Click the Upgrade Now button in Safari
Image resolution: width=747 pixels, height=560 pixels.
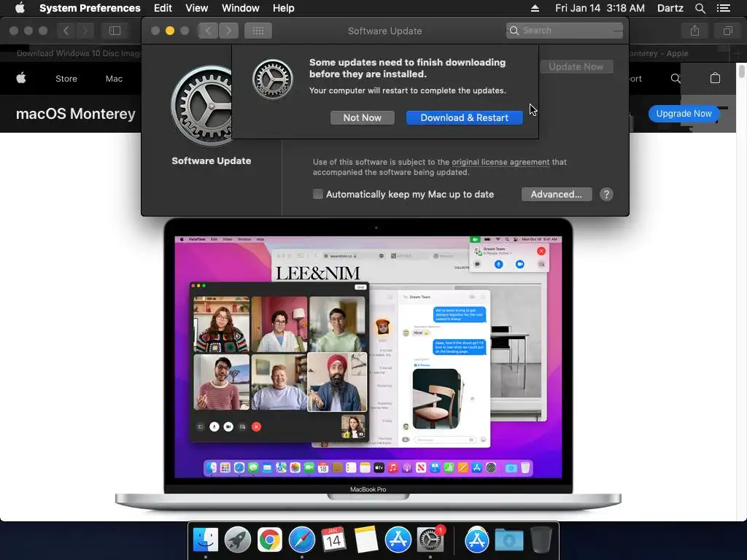[x=684, y=113]
